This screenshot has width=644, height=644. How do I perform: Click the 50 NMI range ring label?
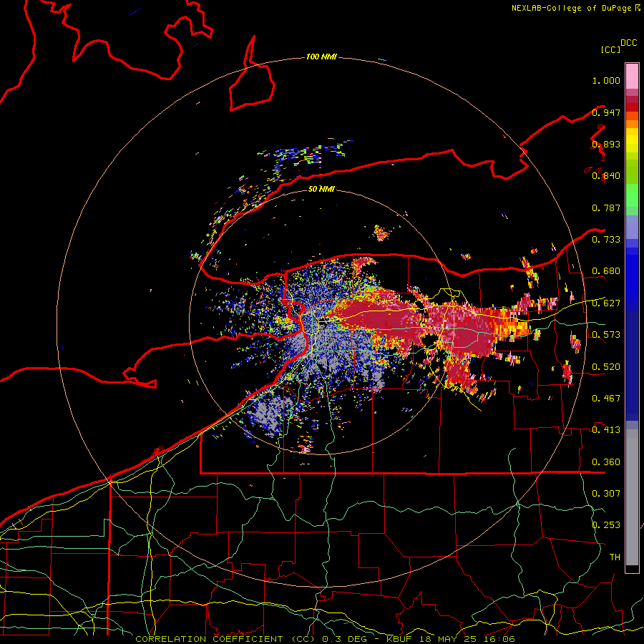tap(321, 189)
